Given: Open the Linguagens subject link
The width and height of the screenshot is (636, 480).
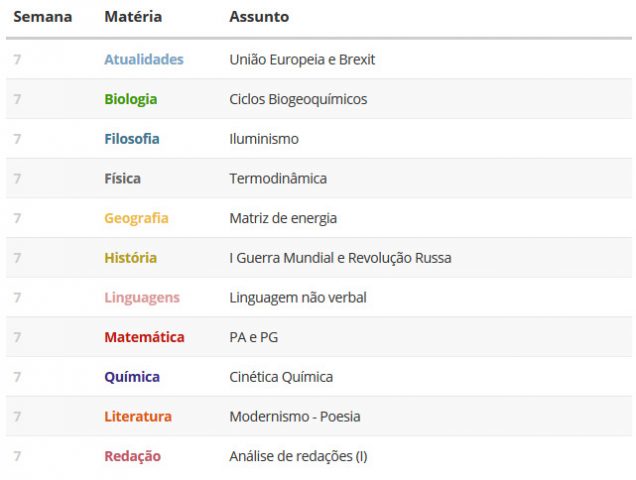Looking at the screenshot, I should pos(142,297).
